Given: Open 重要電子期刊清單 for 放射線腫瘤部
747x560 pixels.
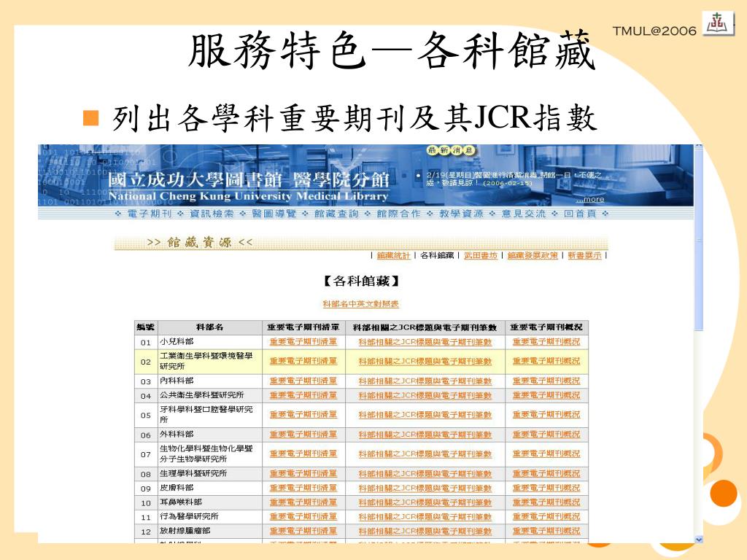Looking at the screenshot, I should click(x=303, y=531).
